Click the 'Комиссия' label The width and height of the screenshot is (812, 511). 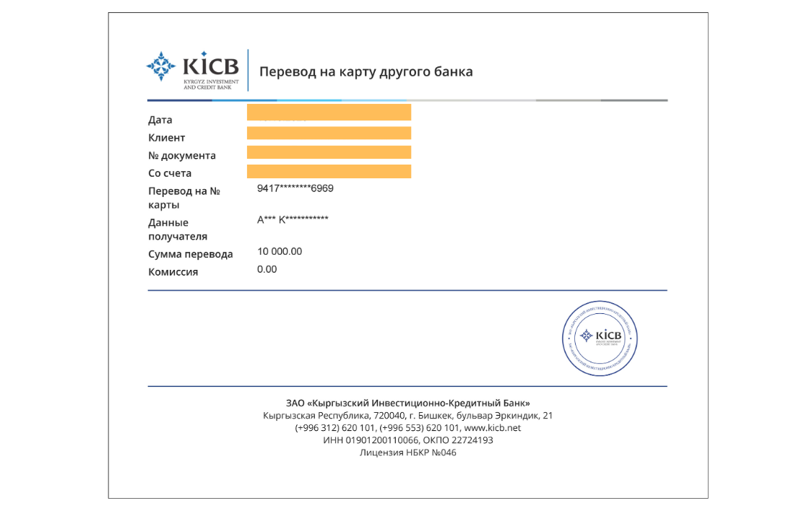[173, 272]
